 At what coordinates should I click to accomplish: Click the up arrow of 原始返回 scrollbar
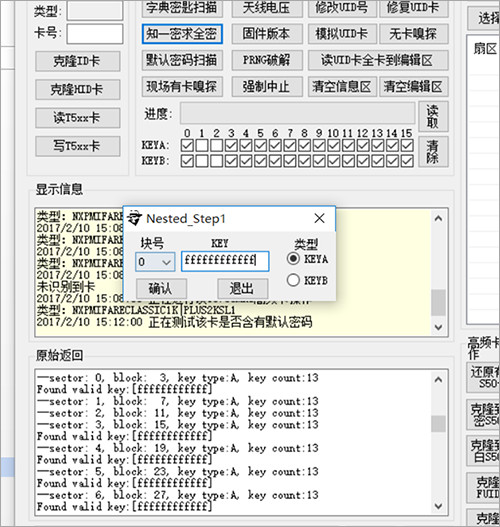point(438,380)
